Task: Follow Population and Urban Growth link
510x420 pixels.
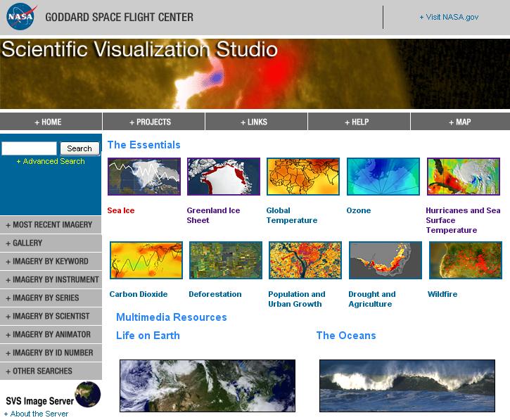Action: pos(297,299)
